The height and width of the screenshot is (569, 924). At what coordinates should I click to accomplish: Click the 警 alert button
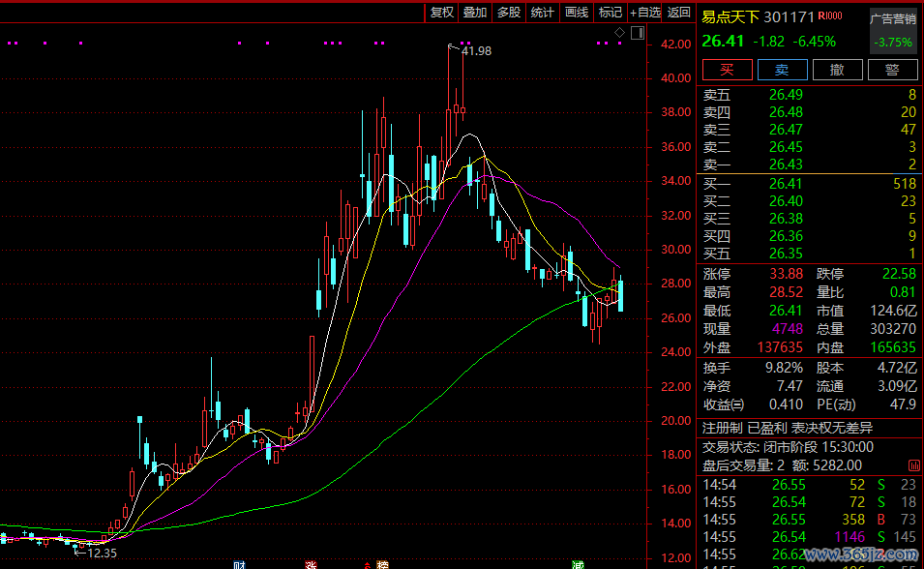[892, 70]
